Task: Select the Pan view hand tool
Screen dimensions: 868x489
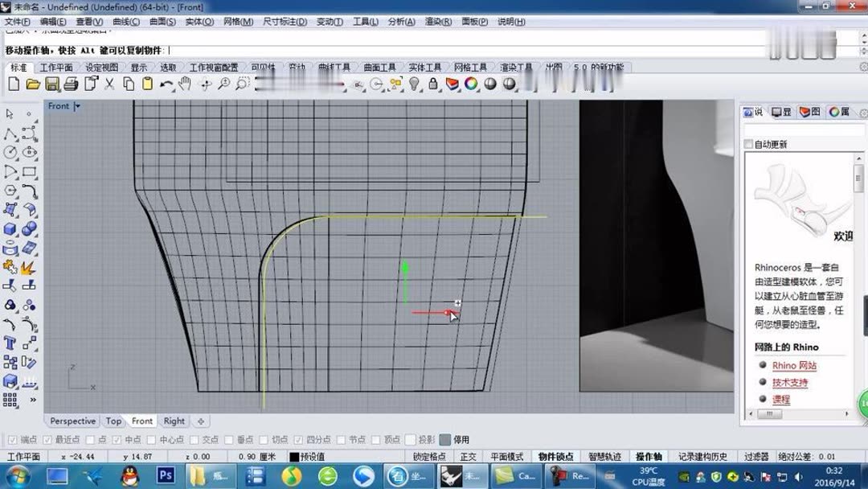Action: (x=185, y=84)
